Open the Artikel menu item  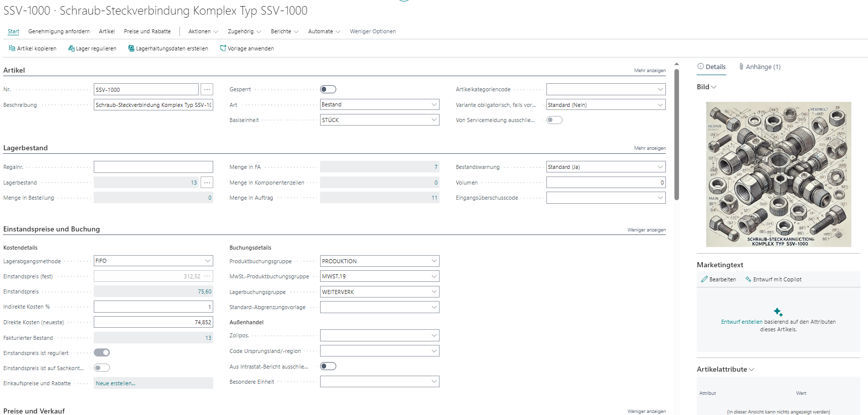coord(107,31)
